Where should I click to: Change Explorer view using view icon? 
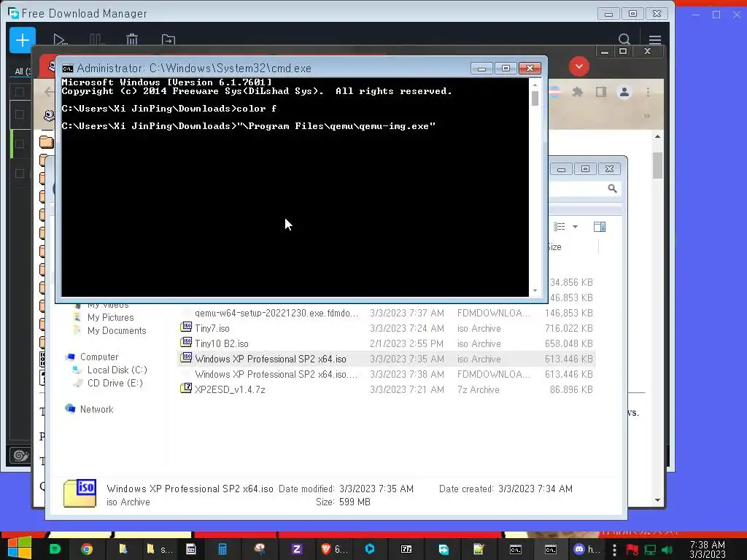pos(560,227)
